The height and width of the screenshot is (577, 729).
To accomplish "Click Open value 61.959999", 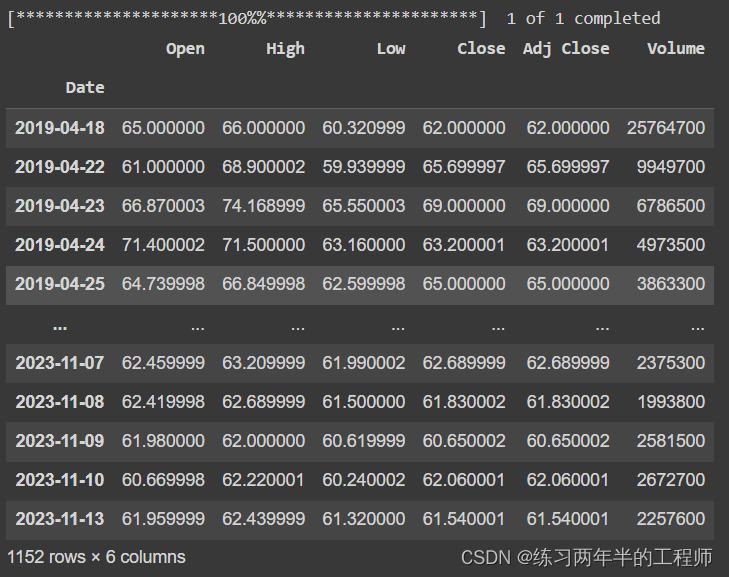I will (x=163, y=519).
